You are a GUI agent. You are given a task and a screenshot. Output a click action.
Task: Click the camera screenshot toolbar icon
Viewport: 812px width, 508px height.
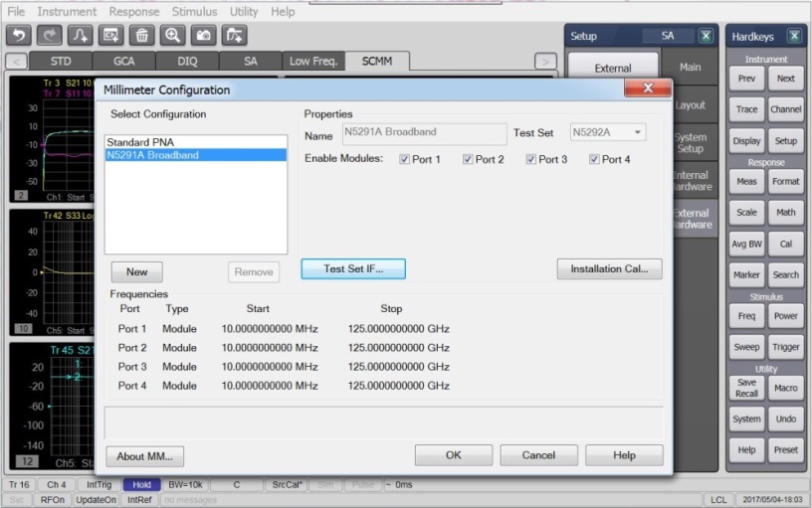pyautogui.click(x=204, y=35)
